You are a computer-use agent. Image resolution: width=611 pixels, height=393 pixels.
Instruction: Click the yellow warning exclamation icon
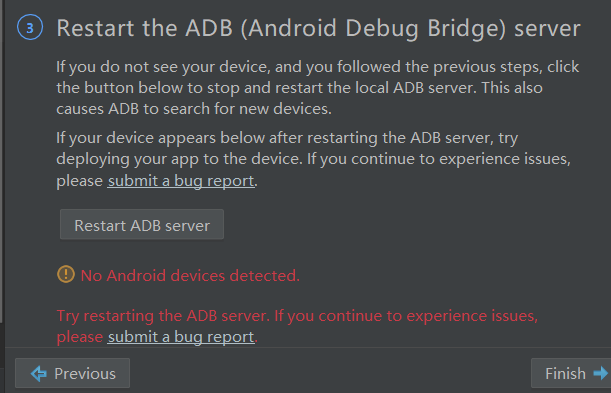tap(66, 274)
